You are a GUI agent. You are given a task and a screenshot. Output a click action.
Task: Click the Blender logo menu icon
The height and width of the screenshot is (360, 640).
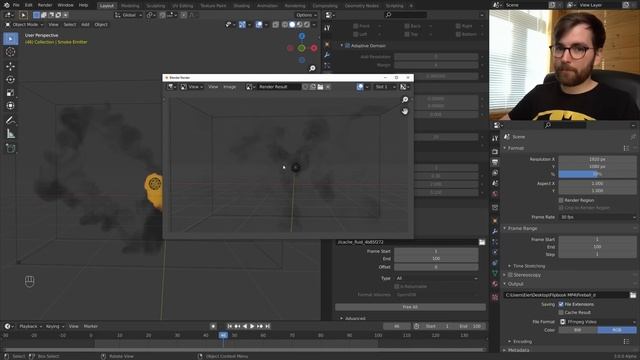click(x=6, y=5)
